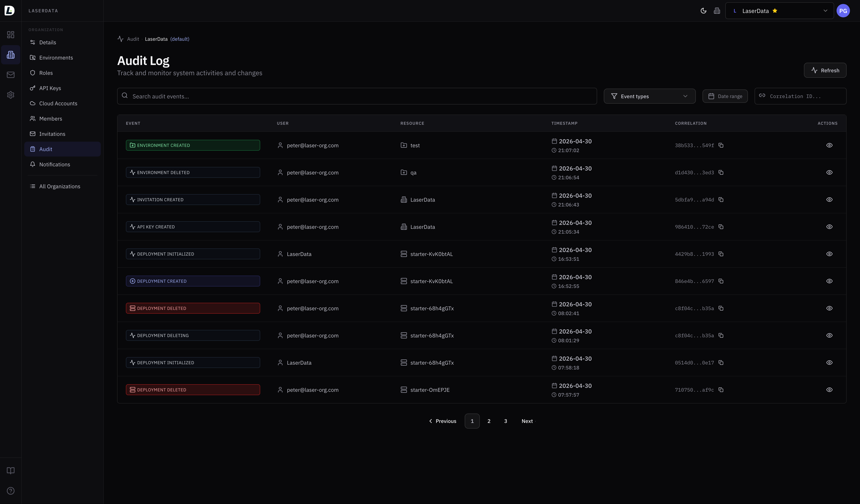This screenshot has height=504, width=860.
Task: Click the DEPLOYMENT CREATED event badge
Action: coord(193,281)
